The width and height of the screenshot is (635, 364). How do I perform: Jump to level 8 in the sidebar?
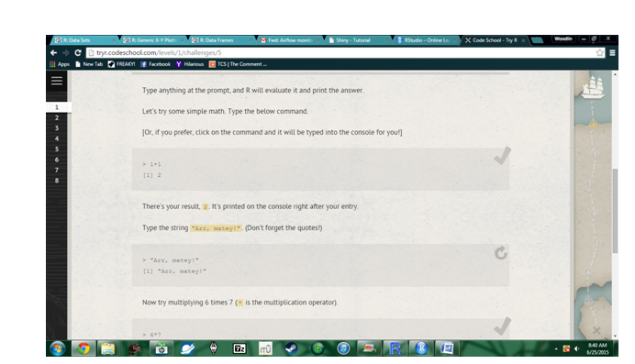(x=57, y=181)
